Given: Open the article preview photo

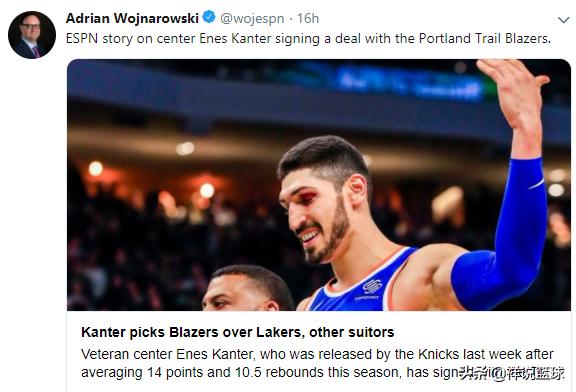Looking at the screenshot, I should pos(318,185).
